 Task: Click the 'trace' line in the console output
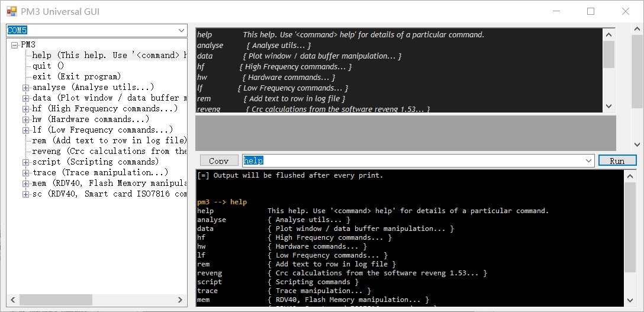(284, 291)
